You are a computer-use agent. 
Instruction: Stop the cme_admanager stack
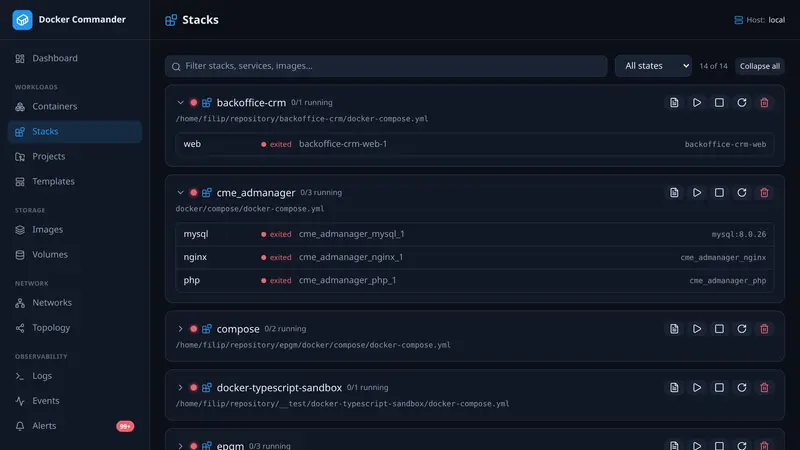(x=719, y=193)
